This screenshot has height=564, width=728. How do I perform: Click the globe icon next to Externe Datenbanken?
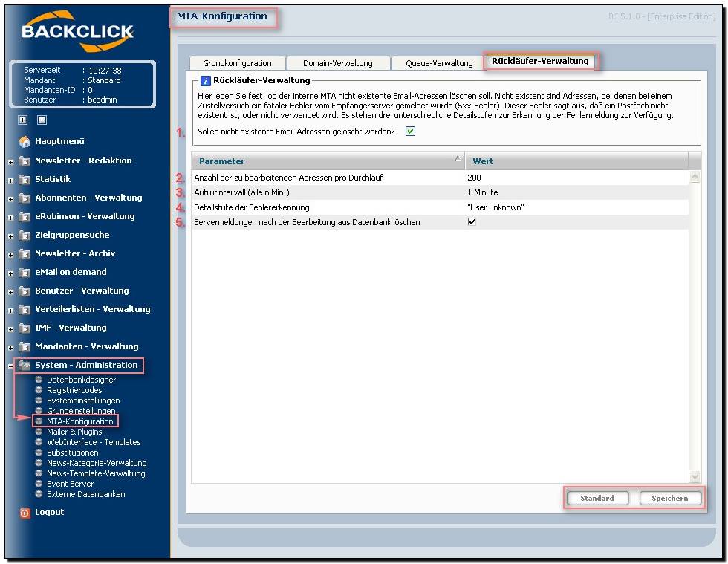39,494
